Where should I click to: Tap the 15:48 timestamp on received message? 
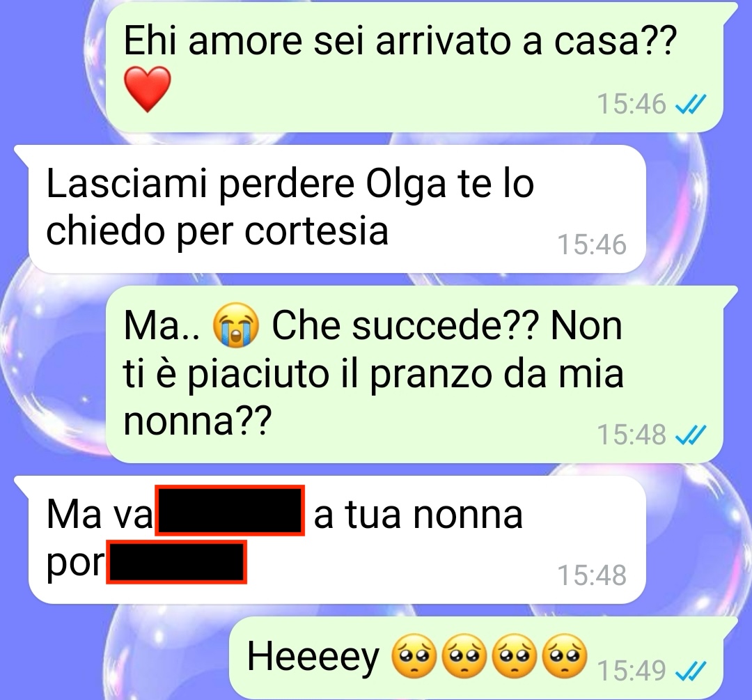(x=592, y=575)
